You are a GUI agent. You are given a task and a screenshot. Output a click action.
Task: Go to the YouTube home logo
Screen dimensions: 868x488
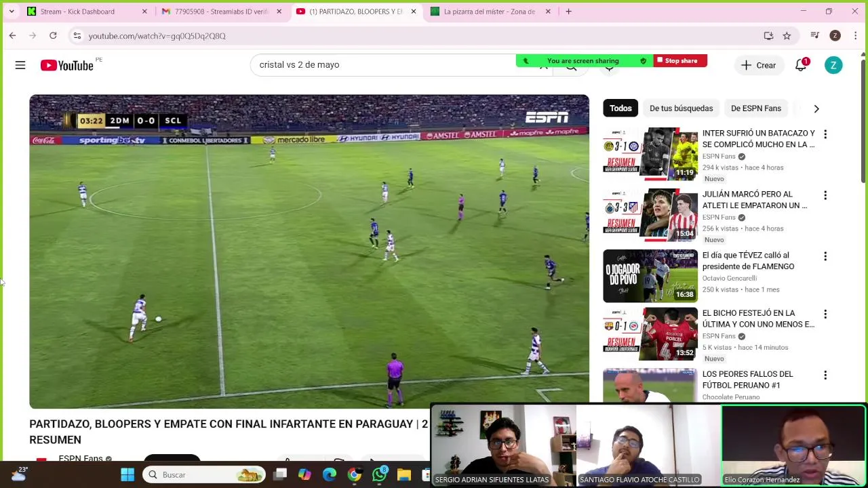(66, 65)
